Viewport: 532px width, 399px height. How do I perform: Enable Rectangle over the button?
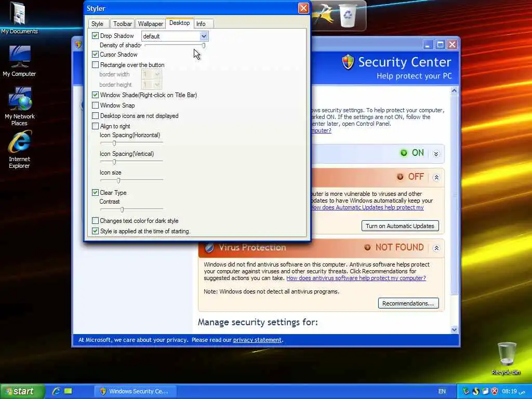click(96, 65)
